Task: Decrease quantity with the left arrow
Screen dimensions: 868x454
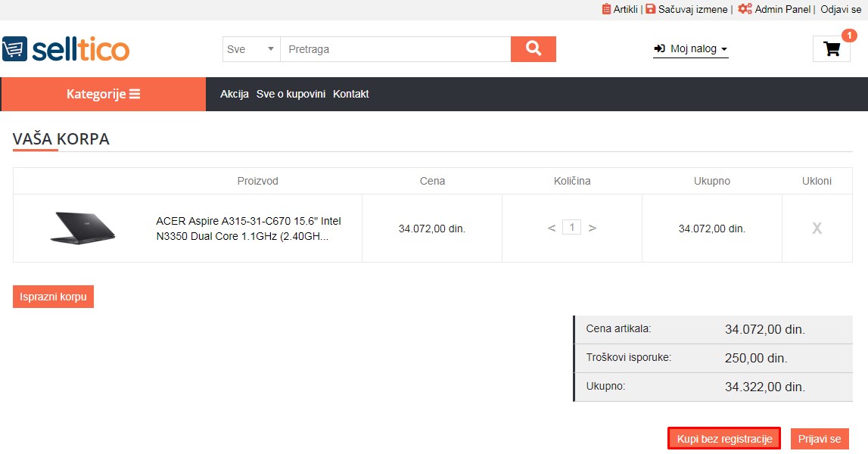Action: (552, 228)
